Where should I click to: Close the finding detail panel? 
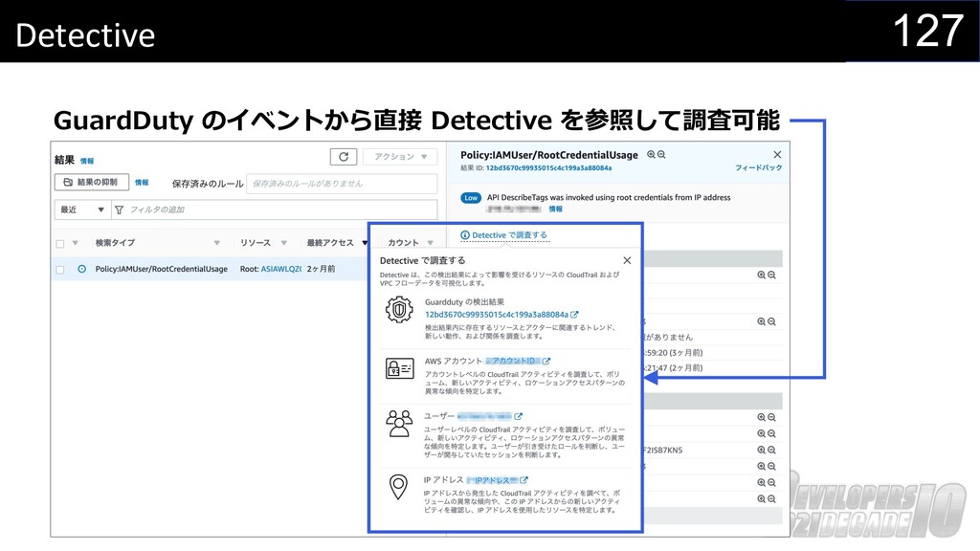coord(777,154)
